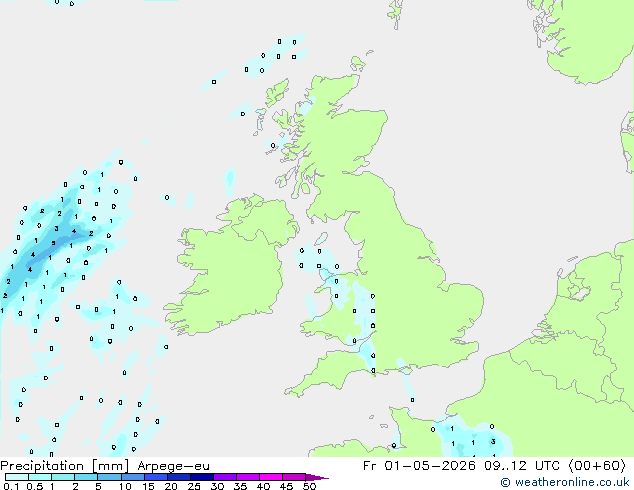Click the "0.1" legend scale value
This screenshot has width=634, height=490.
[11, 486]
